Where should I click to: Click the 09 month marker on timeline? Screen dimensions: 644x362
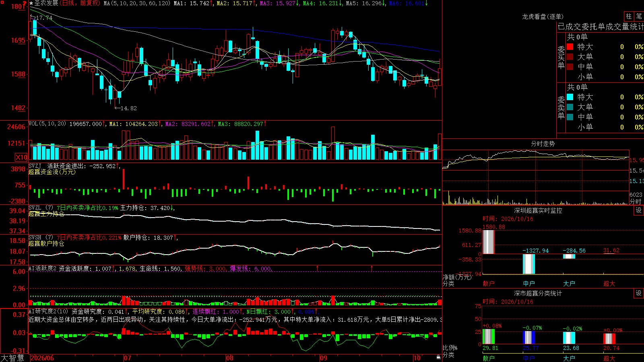point(324,358)
